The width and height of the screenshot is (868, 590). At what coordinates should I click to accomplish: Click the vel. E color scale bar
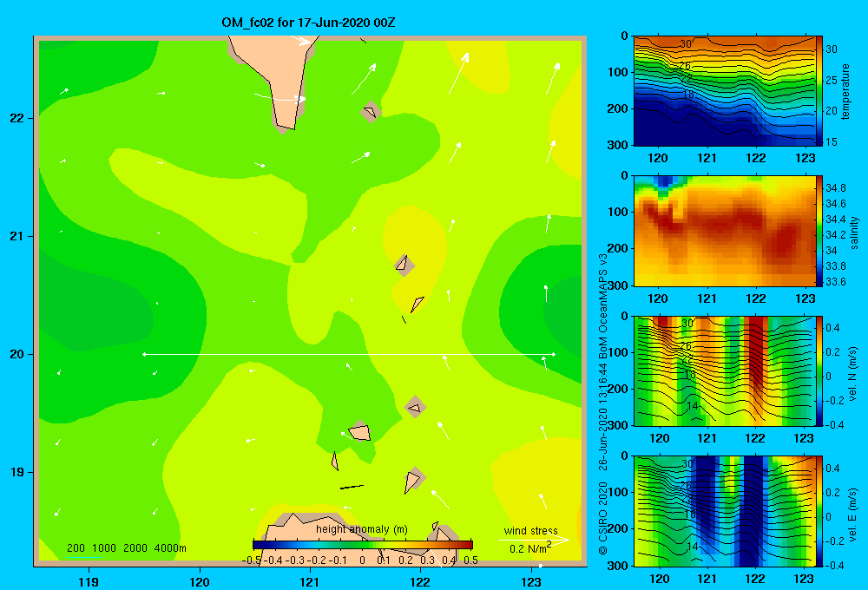(819, 511)
